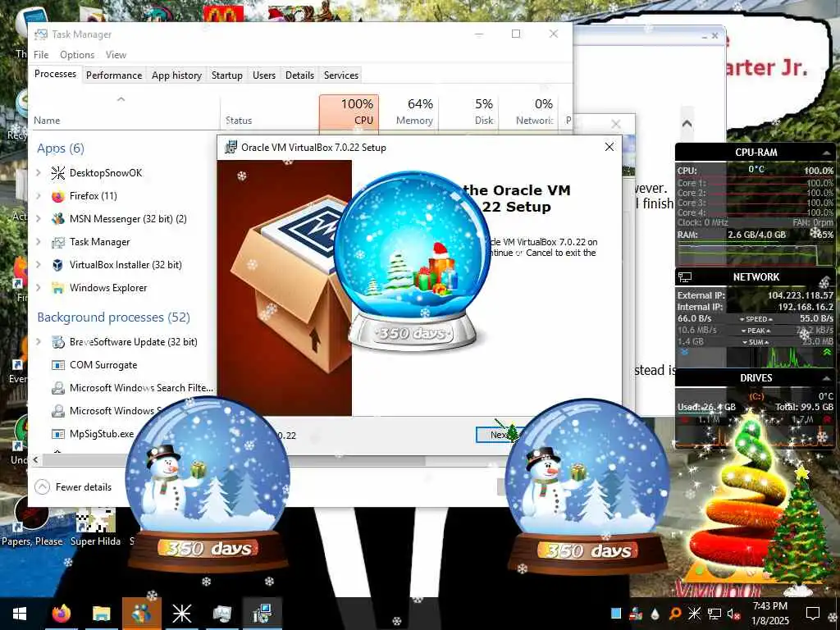Screen dimensions: 840x630
Task: Switch to VirtualBox installer on the taskbar
Action: (x=262, y=614)
